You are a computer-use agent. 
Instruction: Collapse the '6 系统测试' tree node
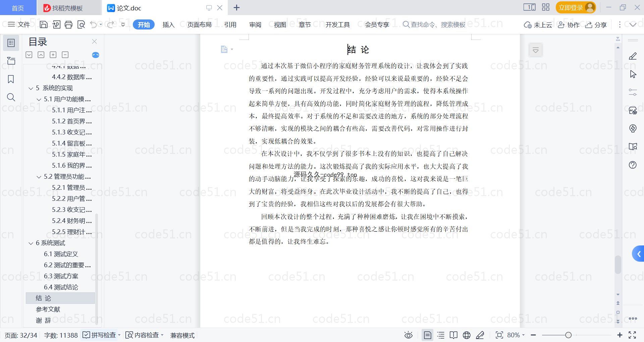pos(31,243)
